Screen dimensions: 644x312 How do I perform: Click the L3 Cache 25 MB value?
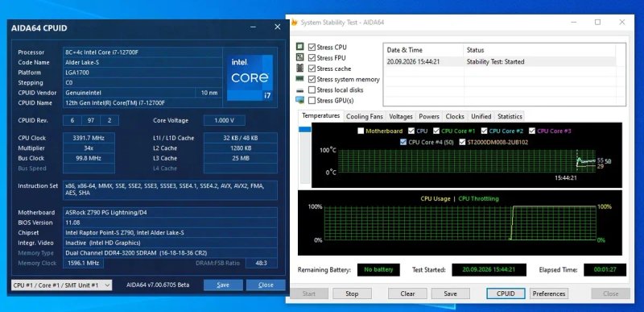(240, 158)
